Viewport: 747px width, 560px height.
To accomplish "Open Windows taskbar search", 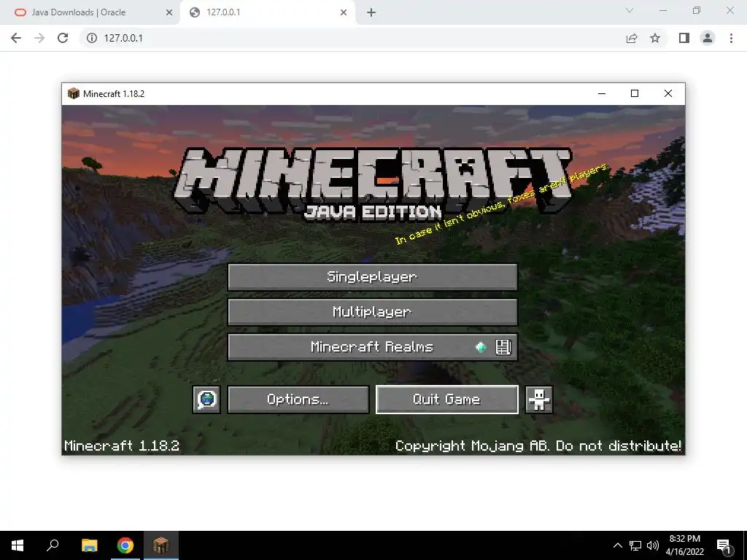I will tap(53, 545).
